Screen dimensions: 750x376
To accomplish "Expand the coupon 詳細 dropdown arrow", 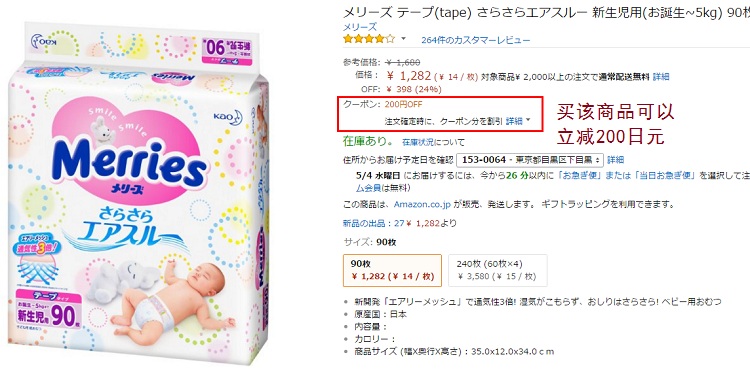I will [x=528, y=121].
